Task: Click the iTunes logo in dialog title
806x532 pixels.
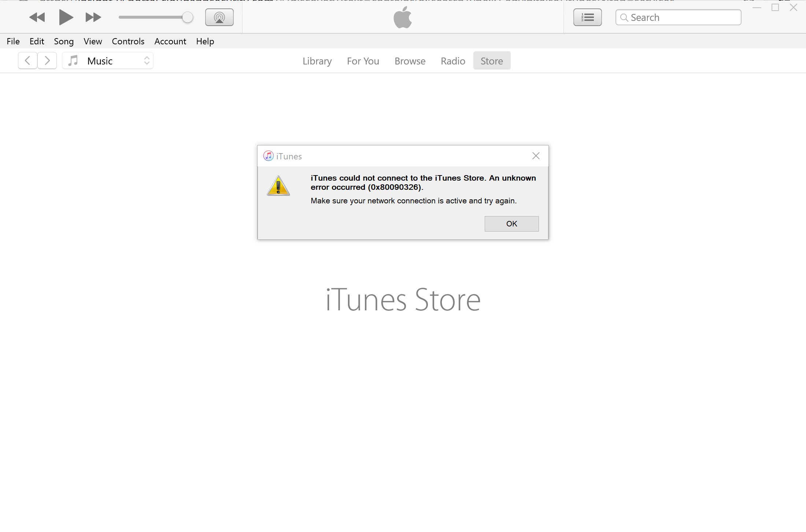Action: (x=269, y=156)
